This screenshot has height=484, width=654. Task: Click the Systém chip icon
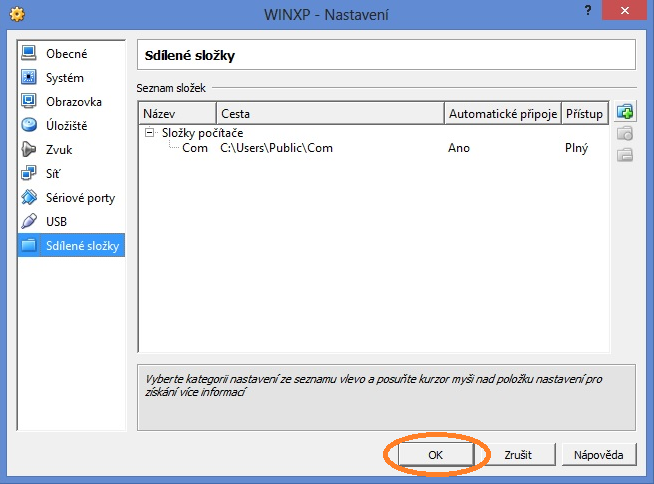click(x=29, y=77)
